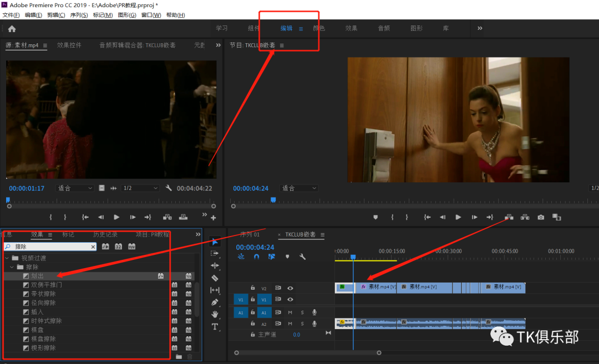Show hidden Source panel tabs chevron
Viewport: 599px width, 364px height.
[x=218, y=45]
